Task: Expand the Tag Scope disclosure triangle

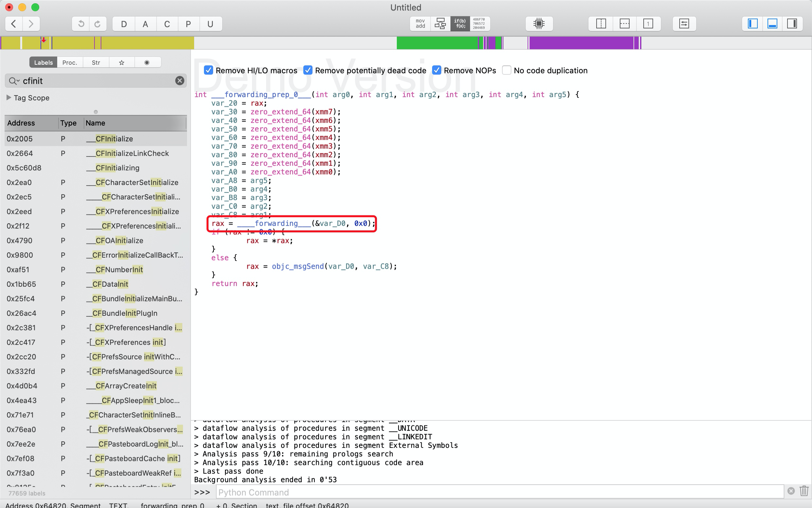Action: 9,97
